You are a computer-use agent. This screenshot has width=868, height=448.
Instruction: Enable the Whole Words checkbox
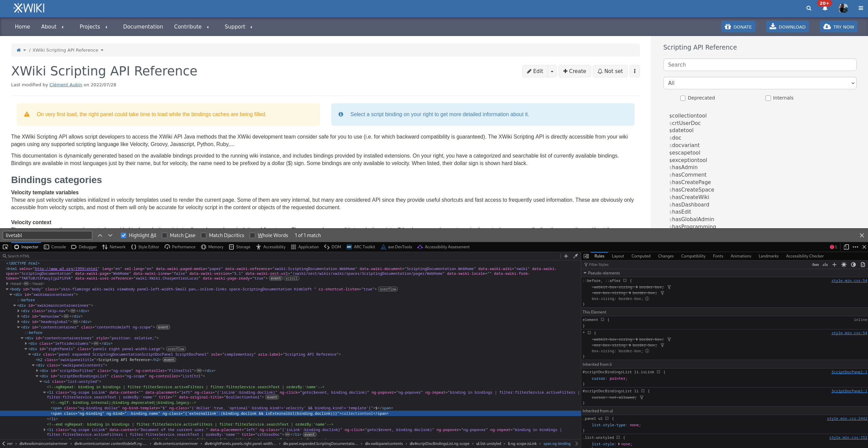tap(252, 235)
